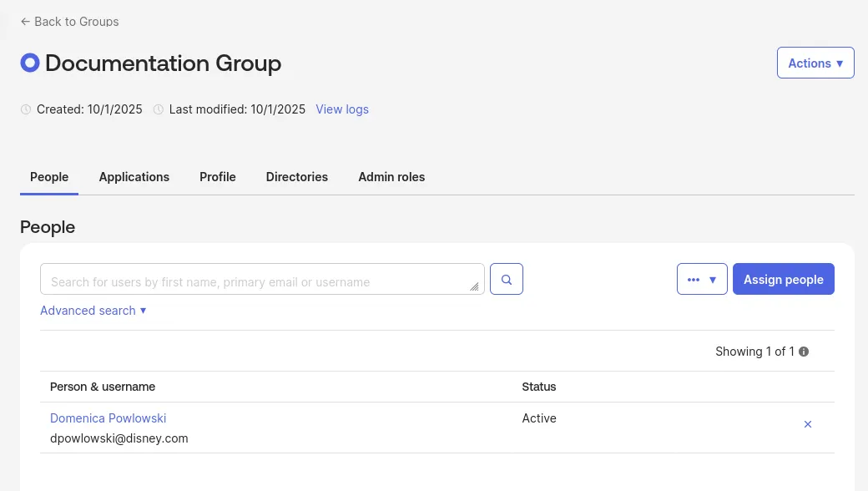Open the Profile tab
Viewport: 868px width, 491px height.
coord(218,177)
